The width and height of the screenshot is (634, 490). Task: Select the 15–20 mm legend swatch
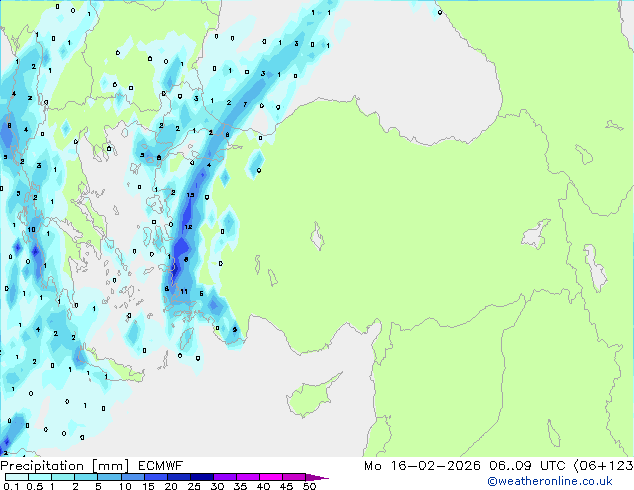pyautogui.click(x=156, y=477)
